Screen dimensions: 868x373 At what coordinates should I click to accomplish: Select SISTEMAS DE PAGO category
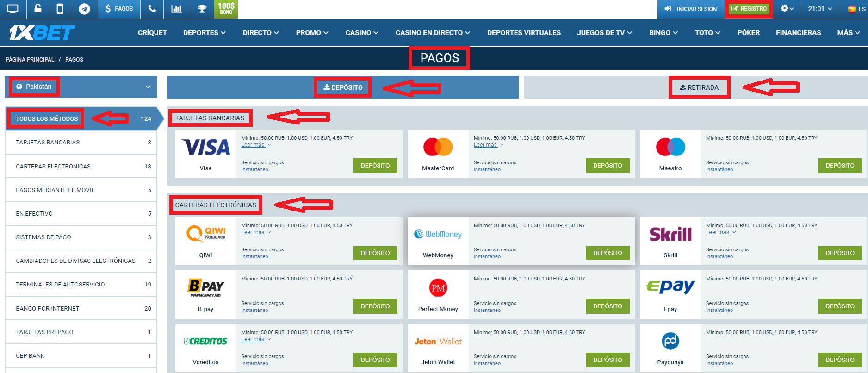click(x=81, y=237)
